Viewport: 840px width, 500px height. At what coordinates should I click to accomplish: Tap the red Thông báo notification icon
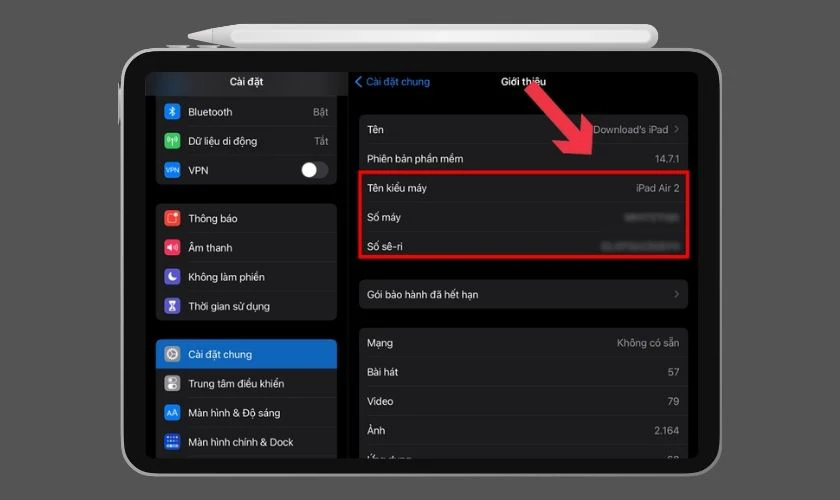click(x=172, y=218)
